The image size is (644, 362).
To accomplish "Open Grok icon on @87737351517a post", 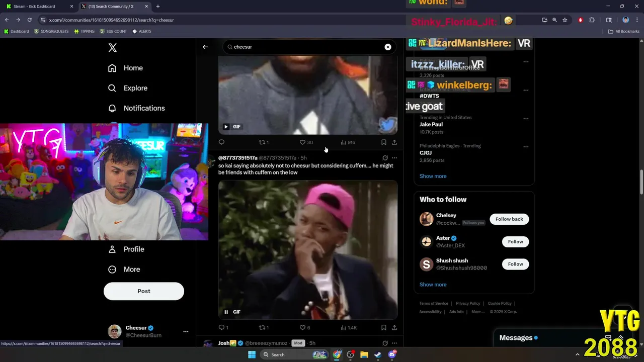I will (x=385, y=158).
